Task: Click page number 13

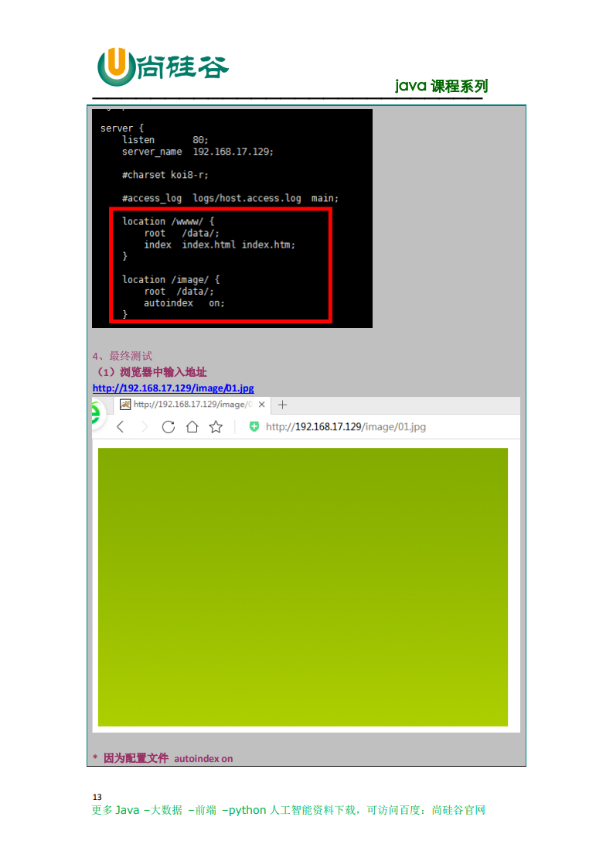Action: [x=97, y=797]
